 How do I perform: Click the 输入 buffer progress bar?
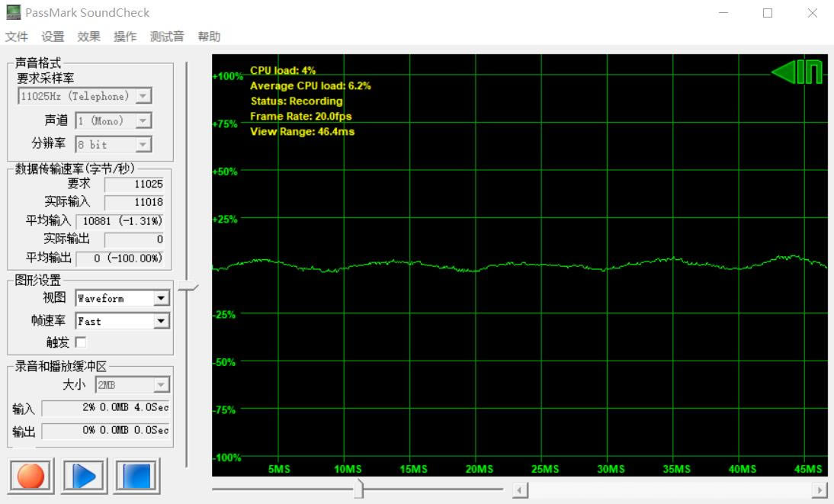pos(105,408)
